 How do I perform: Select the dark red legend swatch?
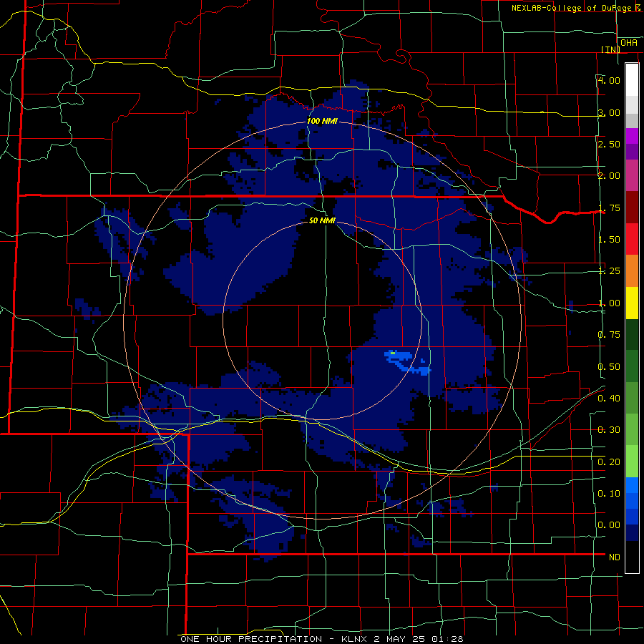pos(632,208)
